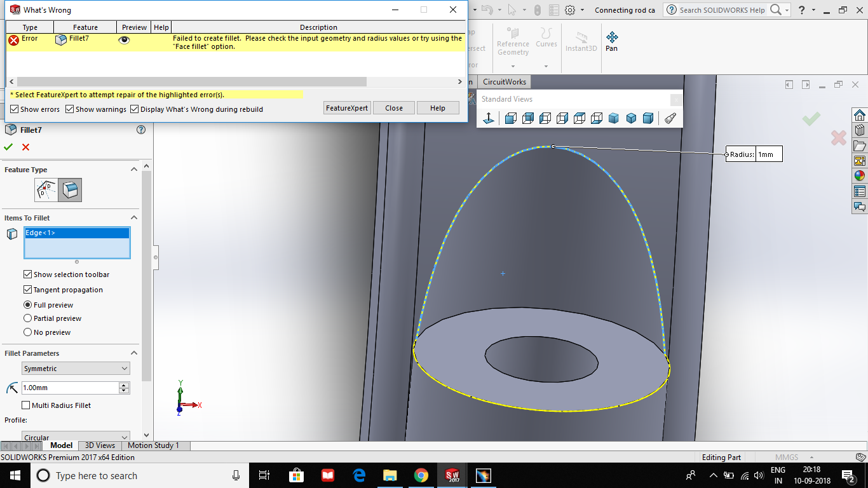Open the Design Library pane icon
This screenshot has height=488, width=868.
point(860,130)
